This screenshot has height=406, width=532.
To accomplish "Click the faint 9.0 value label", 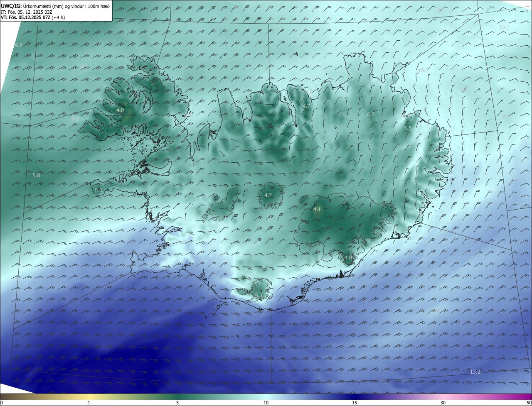I will pos(505,116).
